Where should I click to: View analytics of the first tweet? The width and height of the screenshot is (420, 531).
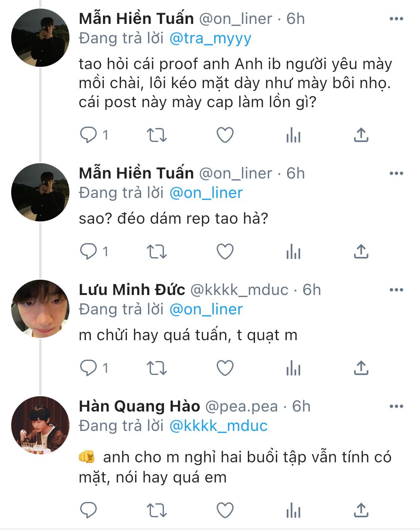click(293, 135)
